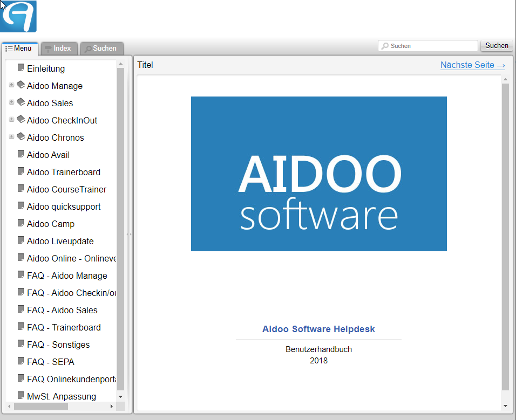The height and width of the screenshot is (420, 516).
Task: Open the FAQ Onlinekundenportal topic
Action: [71, 379]
